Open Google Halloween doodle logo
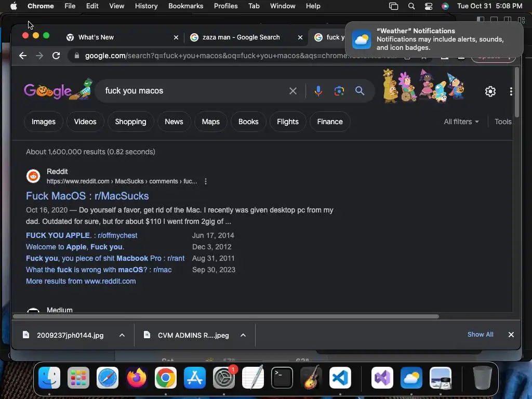Image resolution: width=532 pixels, height=399 pixels. 58,90
